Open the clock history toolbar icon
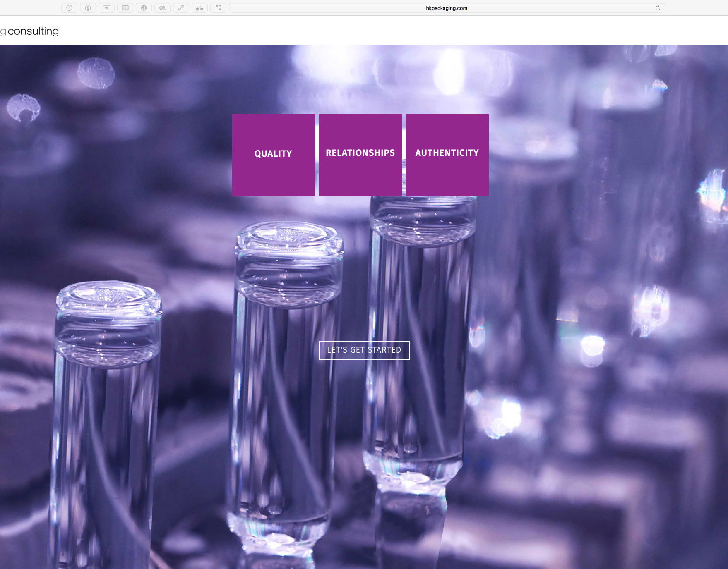The height and width of the screenshot is (569, 728). pyautogui.click(x=69, y=8)
